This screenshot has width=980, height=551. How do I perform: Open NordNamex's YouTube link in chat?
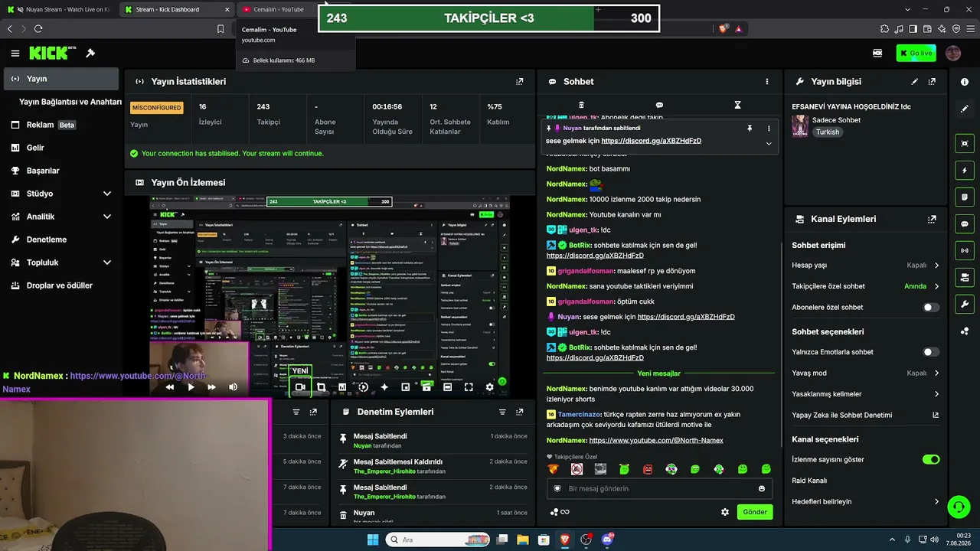pyautogui.click(x=656, y=440)
